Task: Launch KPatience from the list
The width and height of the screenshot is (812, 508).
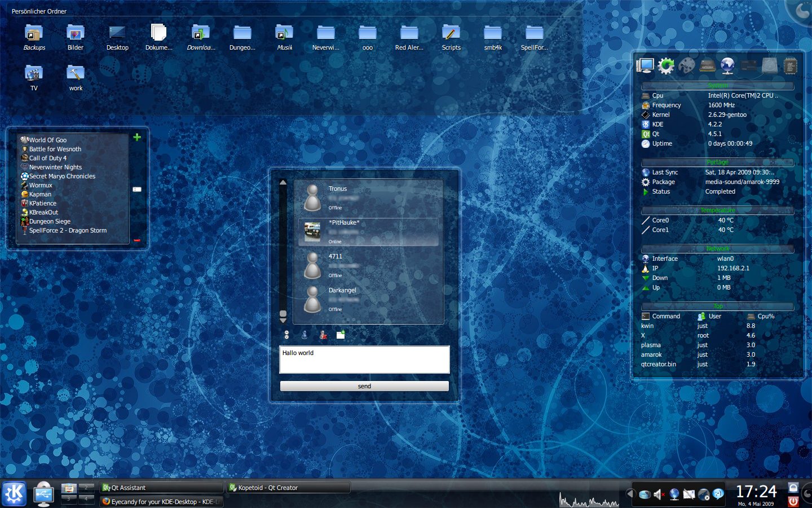Action: [x=39, y=203]
